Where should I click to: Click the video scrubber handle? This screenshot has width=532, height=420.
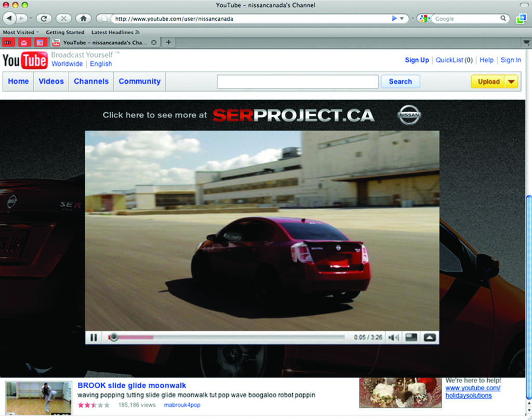tap(114, 337)
